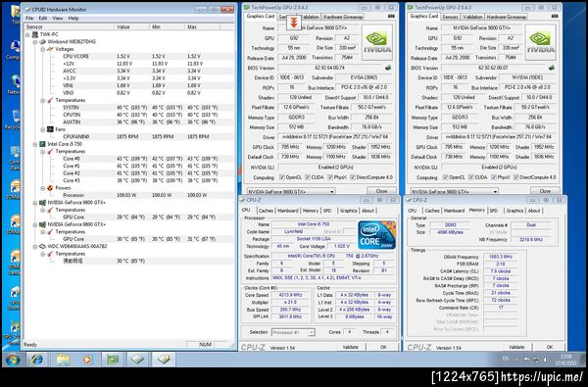
Task: Click Close button in left GPU-Z window
Action: click(x=381, y=191)
